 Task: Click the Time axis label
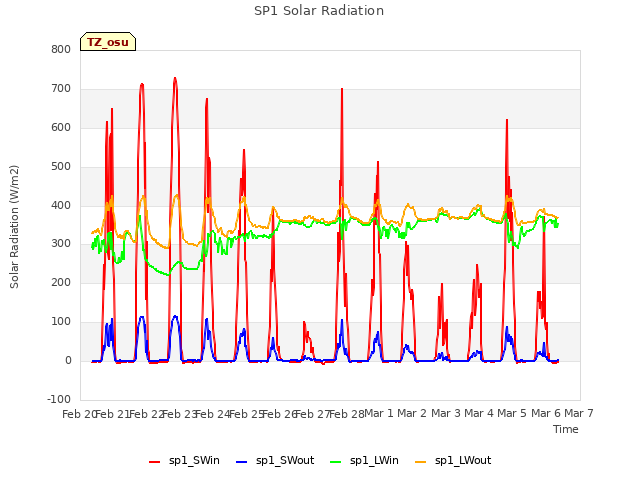(x=566, y=429)
